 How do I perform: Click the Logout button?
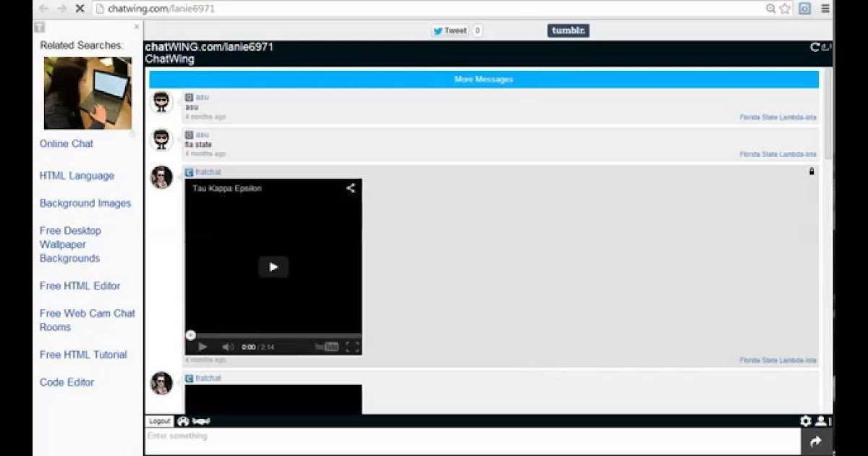[159, 421]
